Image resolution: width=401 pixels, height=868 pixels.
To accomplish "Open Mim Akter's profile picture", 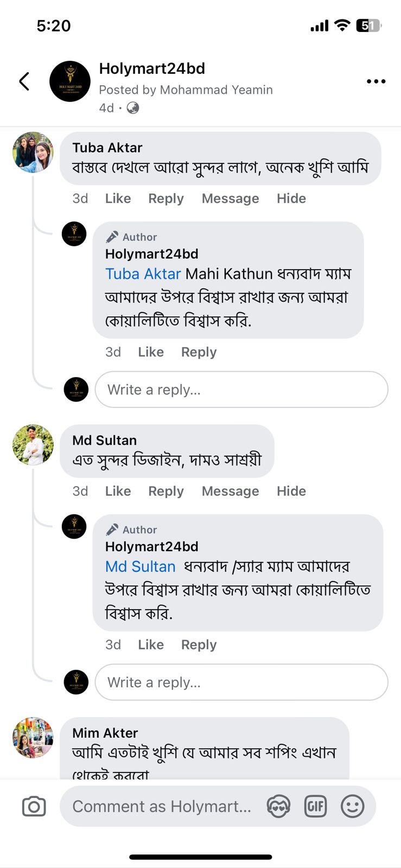I will pos(32,738).
